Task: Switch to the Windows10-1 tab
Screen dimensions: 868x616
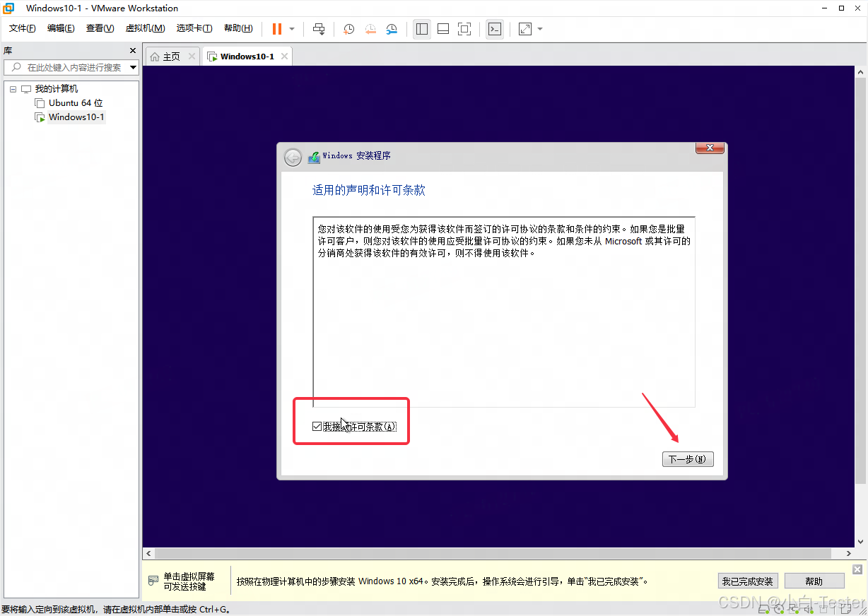Action: click(247, 57)
